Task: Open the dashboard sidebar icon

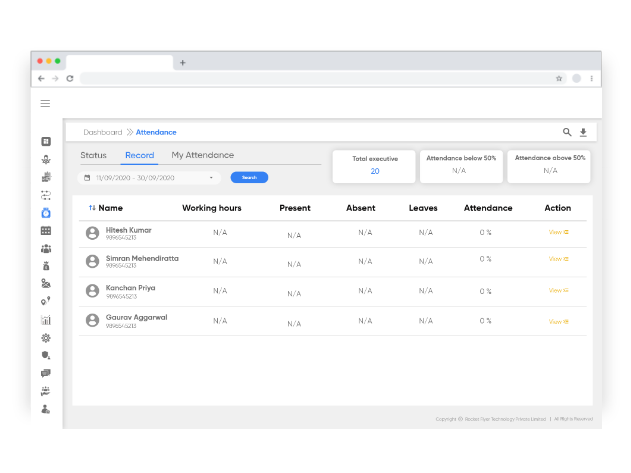Action: [x=46, y=141]
